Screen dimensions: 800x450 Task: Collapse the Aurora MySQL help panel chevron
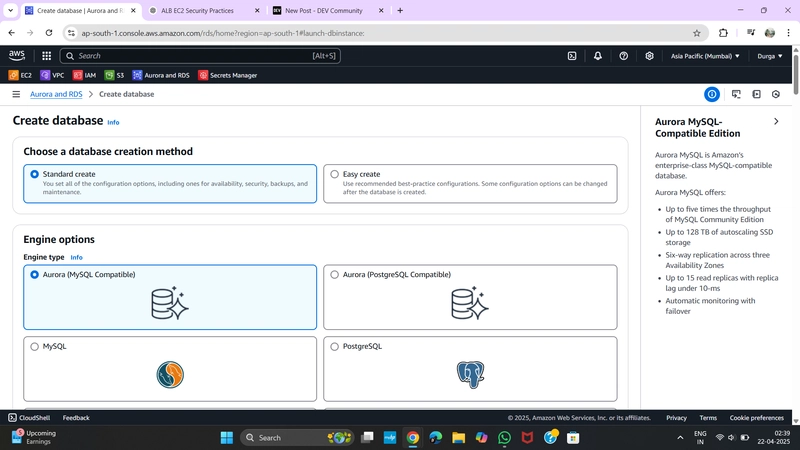pos(776,121)
